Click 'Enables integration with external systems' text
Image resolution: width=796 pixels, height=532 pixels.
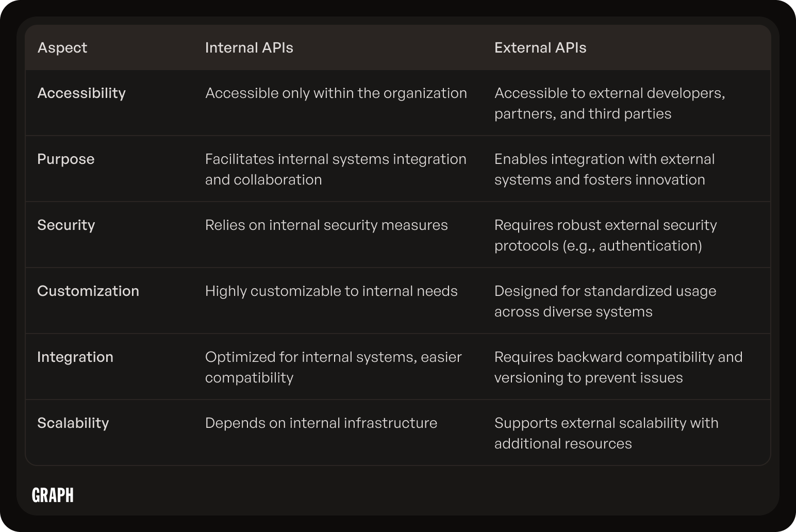pos(605,169)
